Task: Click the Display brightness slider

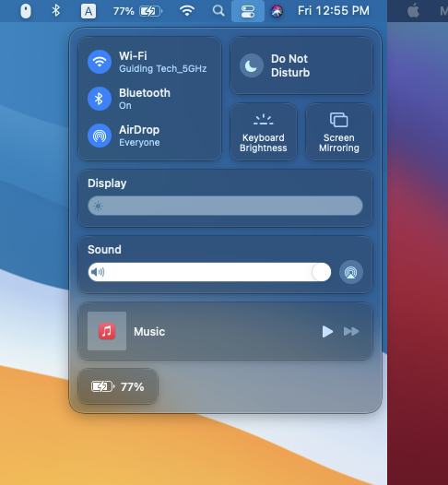Action: click(226, 206)
